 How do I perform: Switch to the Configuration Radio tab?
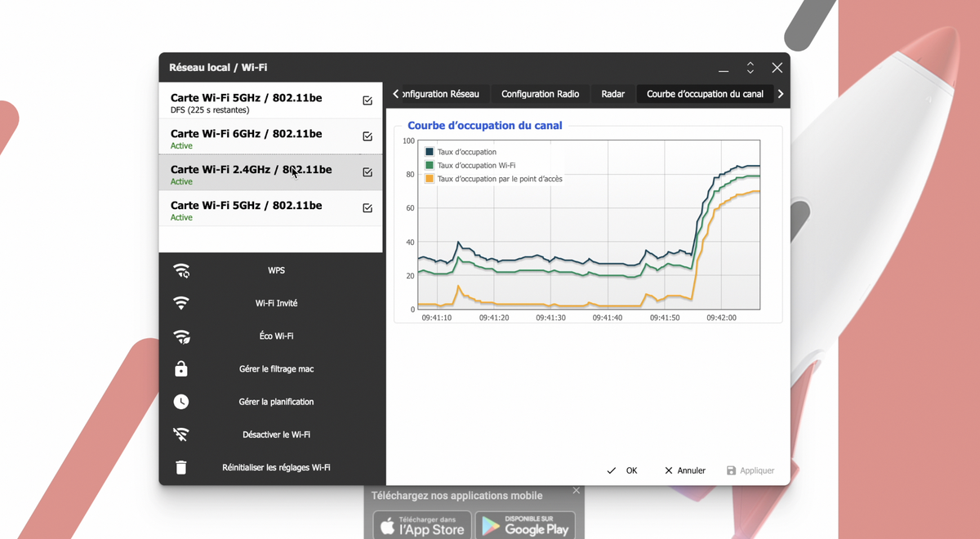click(x=540, y=94)
